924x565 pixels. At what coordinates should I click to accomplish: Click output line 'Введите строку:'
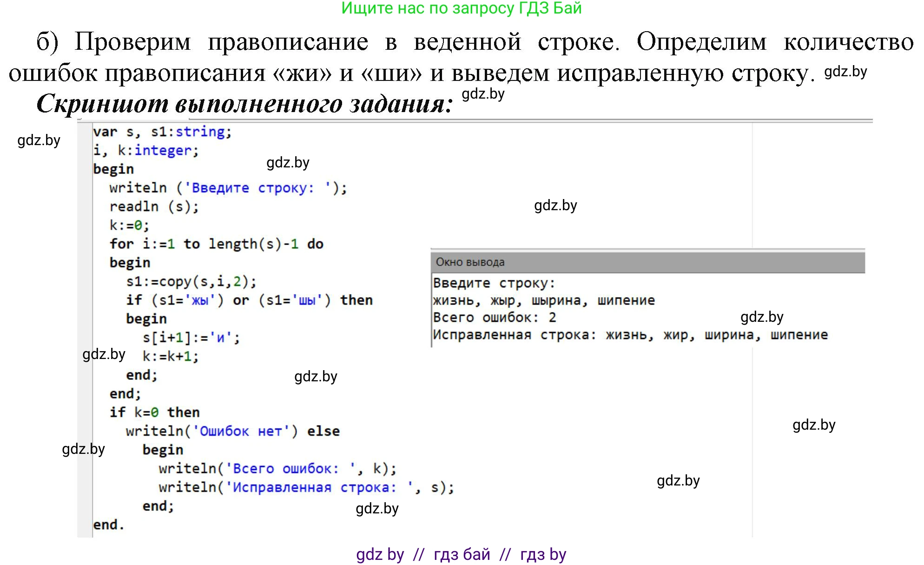pyautogui.click(x=494, y=283)
